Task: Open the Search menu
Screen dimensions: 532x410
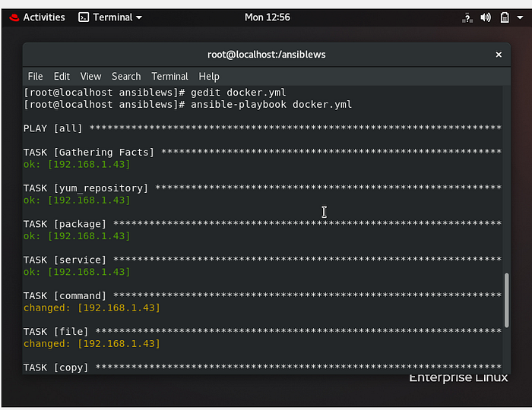Action: [x=126, y=77]
